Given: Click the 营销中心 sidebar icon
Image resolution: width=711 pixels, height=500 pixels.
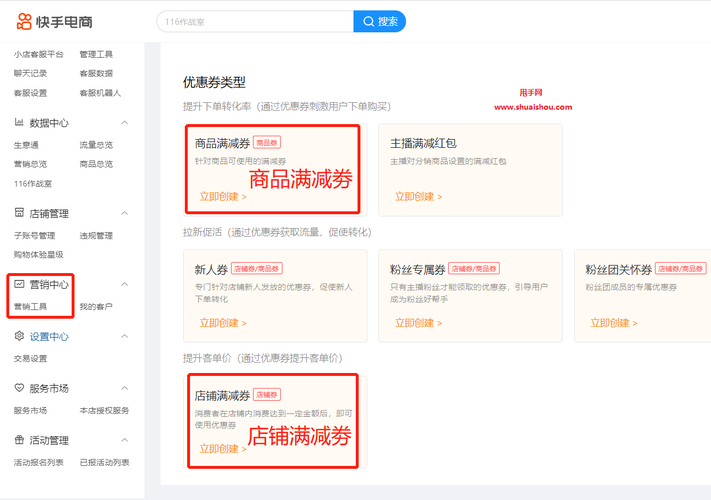Looking at the screenshot, I should coord(19,285).
